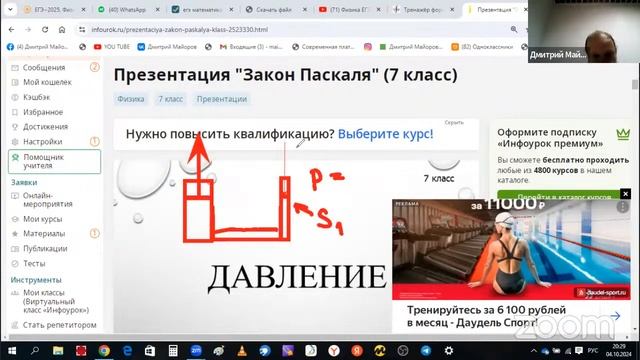
Task: Click the zoom magnifier icon in the address bar
Action: [x=514, y=29]
